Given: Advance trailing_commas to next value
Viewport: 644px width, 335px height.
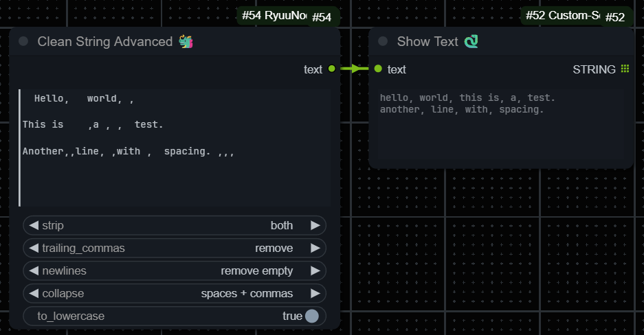Looking at the screenshot, I should pyautogui.click(x=315, y=248).
